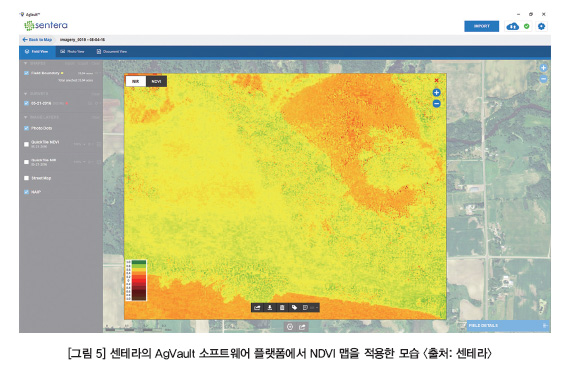Switch to the NDVI image tab
This screenshot has height=368, width=564.
pyautogui.click(x=156, y=81)
